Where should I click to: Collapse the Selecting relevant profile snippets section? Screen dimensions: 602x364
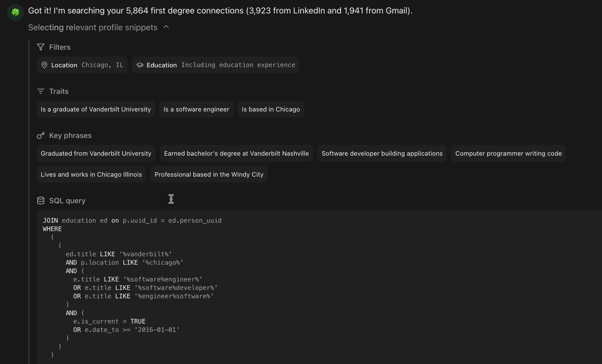[x=166, y=27]
